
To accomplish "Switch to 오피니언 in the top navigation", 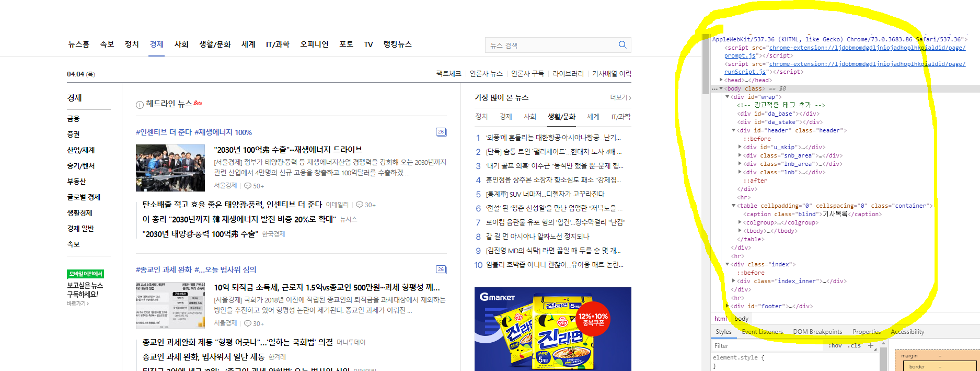I will [x=314, y=44].
